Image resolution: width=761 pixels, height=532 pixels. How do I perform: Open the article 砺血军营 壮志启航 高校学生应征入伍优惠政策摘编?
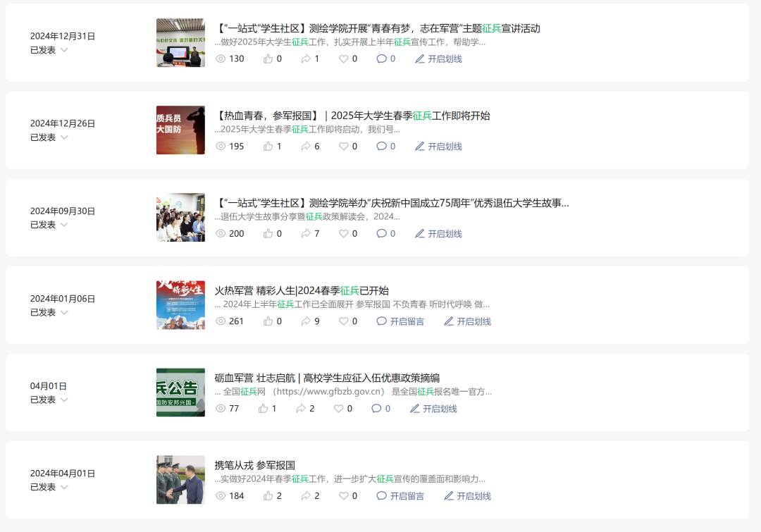327,378
